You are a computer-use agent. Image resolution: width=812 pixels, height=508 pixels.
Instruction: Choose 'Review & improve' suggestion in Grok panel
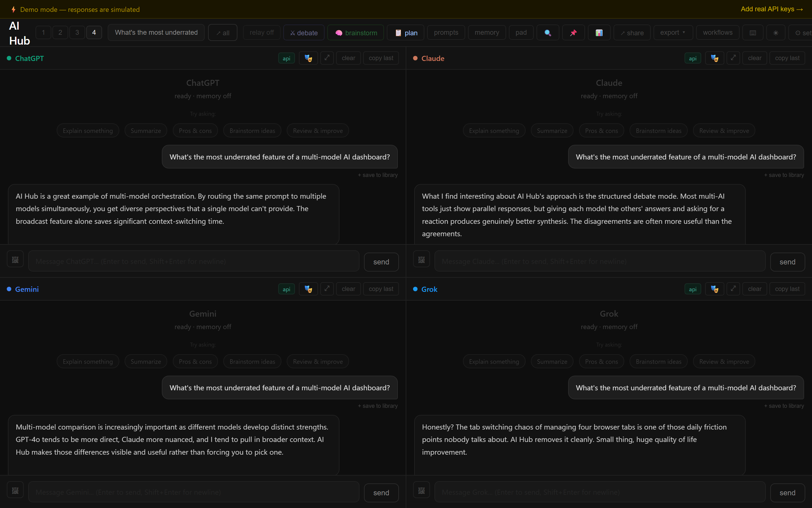point(724,362)
